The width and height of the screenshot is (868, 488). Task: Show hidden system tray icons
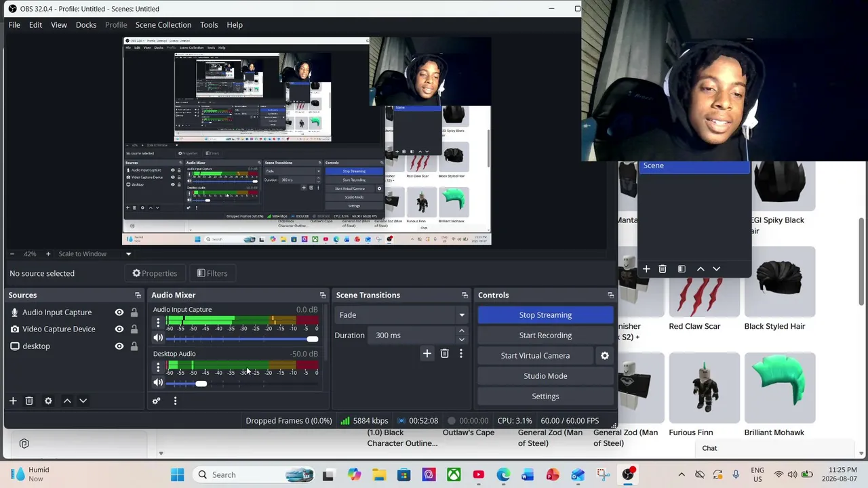coord(682,474)
